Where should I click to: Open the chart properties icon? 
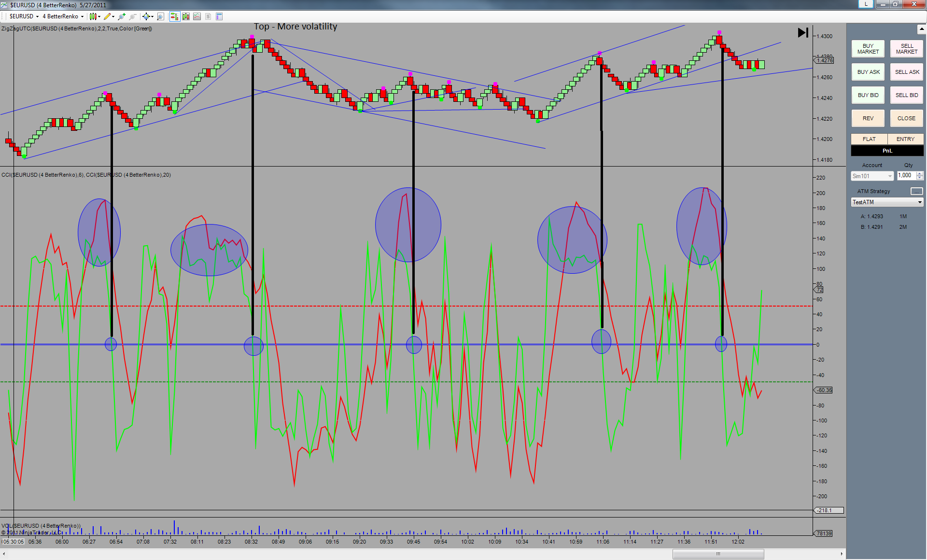(219, 16)
